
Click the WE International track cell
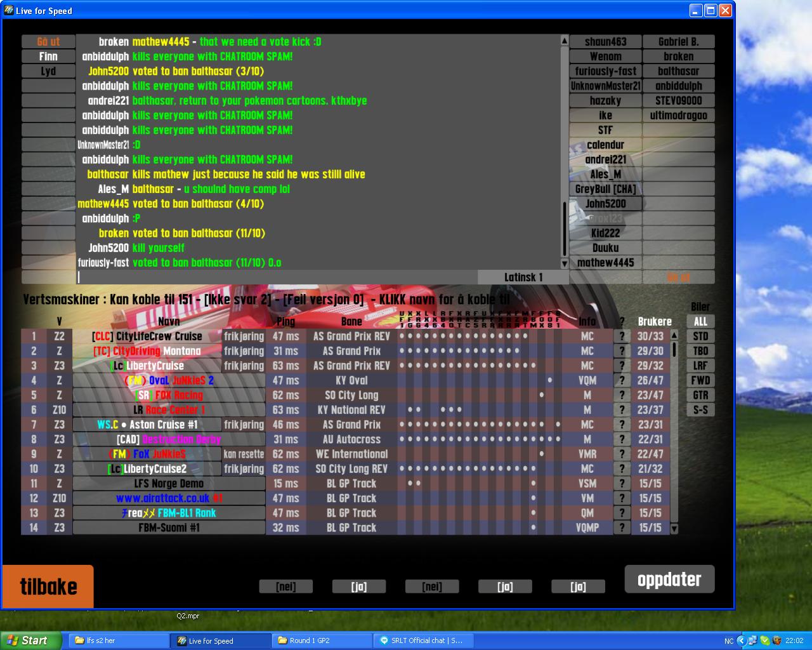click(x=351, y=454)
